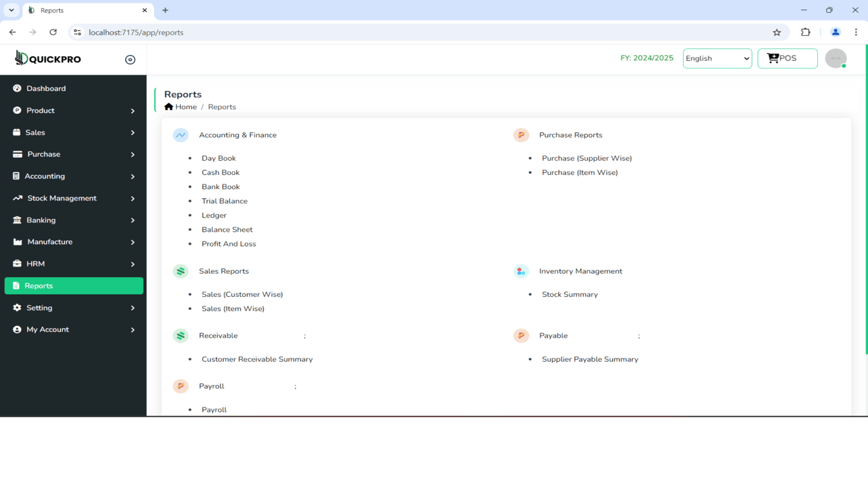
Task: Select the Accounting & Finance section icon
Action: point(180,135)
